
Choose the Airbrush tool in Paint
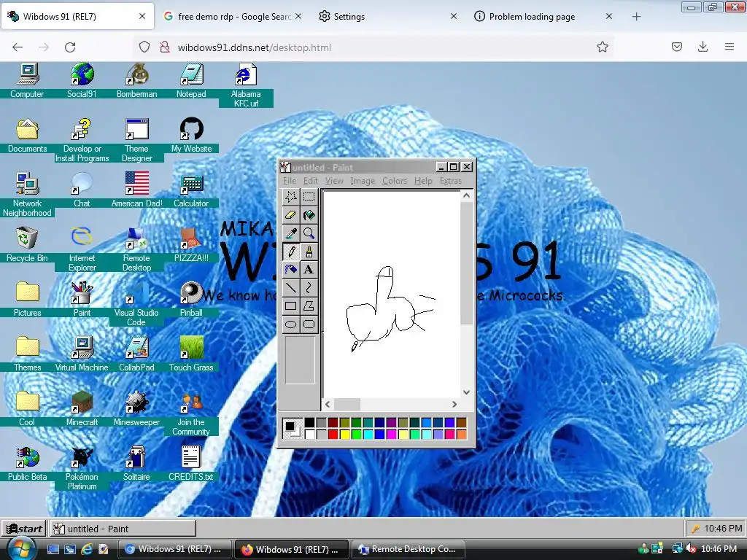point(290,270)
